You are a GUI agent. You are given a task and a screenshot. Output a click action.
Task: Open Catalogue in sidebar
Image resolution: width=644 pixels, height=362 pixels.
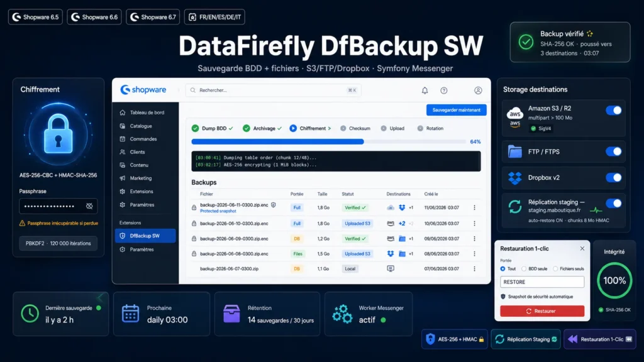click(x=136, y=126)
